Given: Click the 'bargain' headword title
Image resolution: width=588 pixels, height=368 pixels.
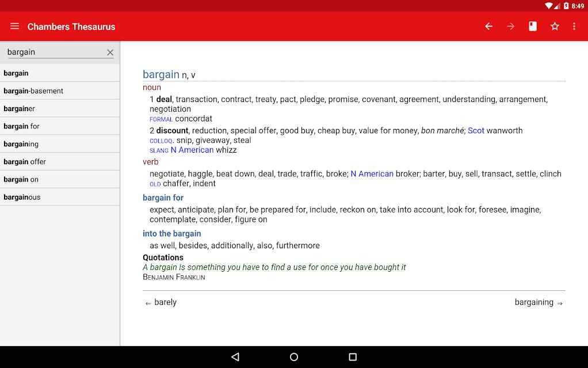Looking at the screenshot, I should coord(161,74).
